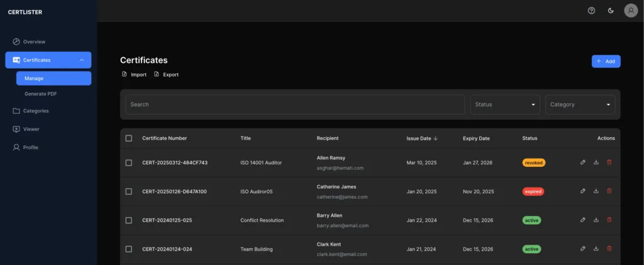Toggle dark mode with the moon icon
Viewport: 644px width, 265px height.
(611, 11)
